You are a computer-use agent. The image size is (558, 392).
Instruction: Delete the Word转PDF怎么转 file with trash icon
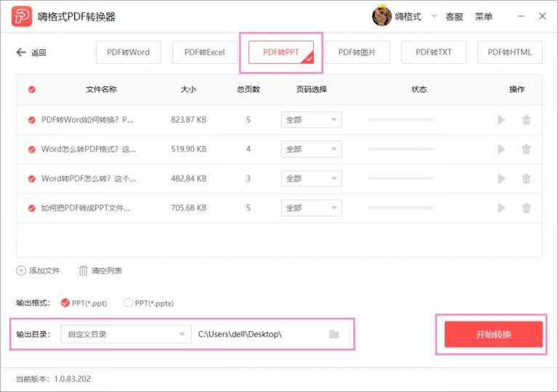click(x=526, y=179)
